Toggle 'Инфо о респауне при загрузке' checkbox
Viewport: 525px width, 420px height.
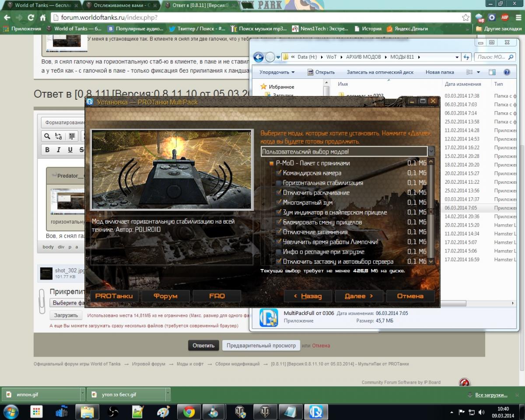[x=279, y=252]
